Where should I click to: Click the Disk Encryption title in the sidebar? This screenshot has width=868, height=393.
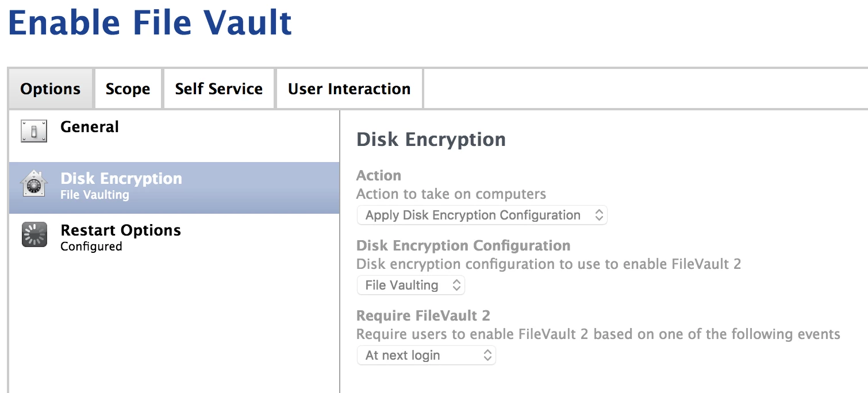click(x=121, y=179)
